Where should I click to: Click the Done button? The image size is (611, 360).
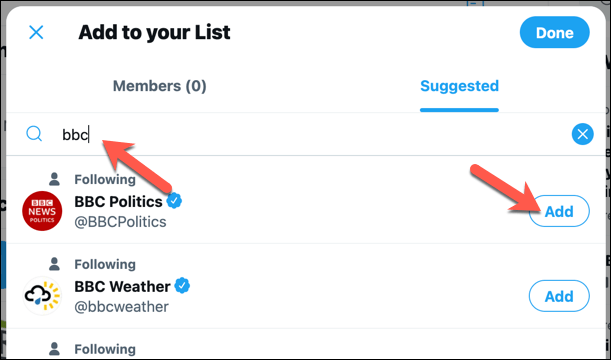(554, 32)
